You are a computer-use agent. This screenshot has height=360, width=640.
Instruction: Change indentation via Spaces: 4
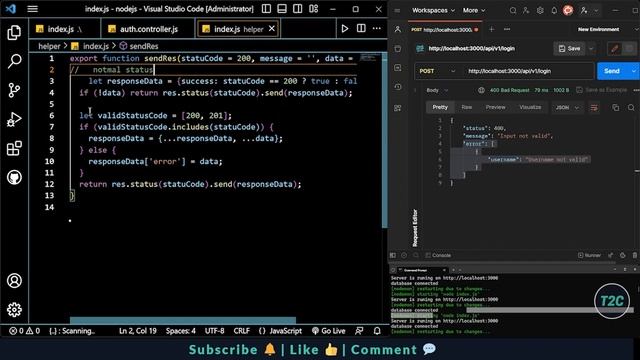180,331
